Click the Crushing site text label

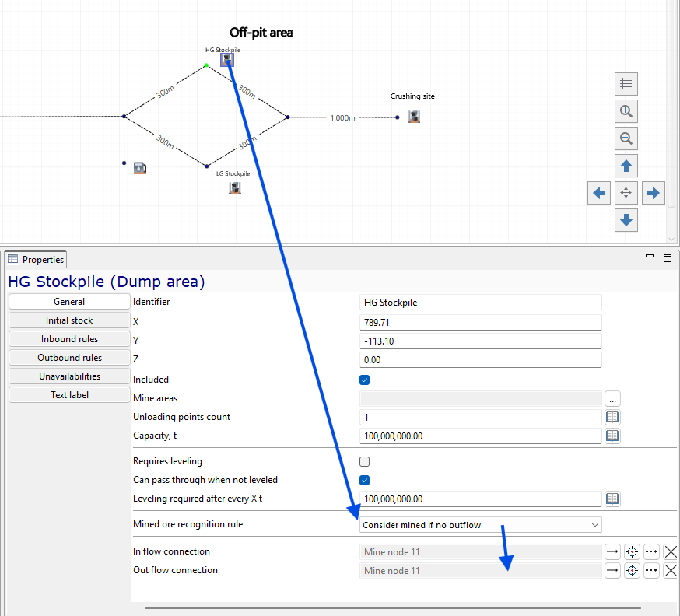tap(412, 96)
